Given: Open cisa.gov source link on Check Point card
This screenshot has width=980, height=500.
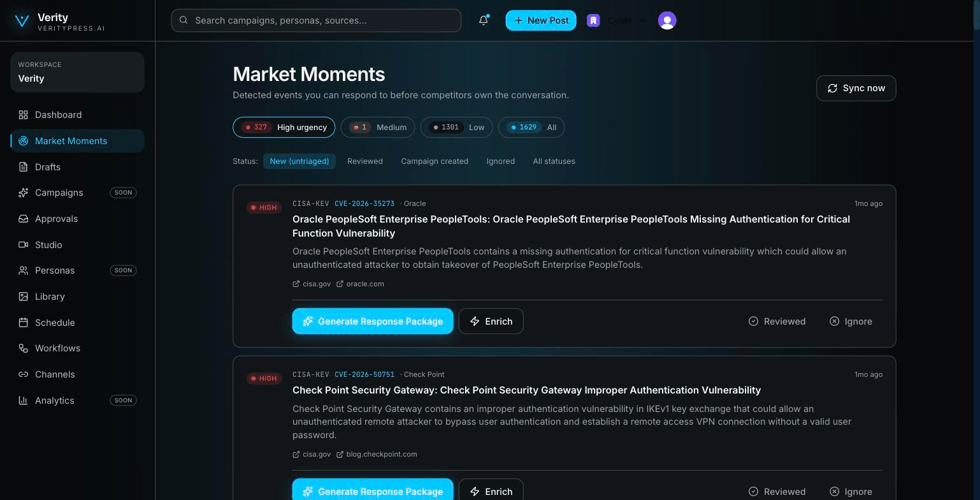Looking at the screenshot, I should pyautogui.click(x=312, y=454).
